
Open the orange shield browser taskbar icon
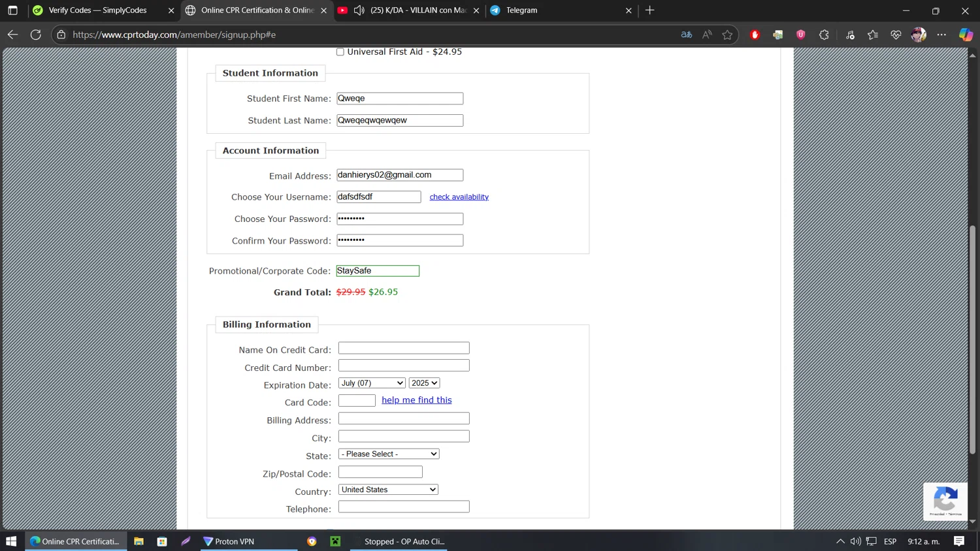(312, 541)
